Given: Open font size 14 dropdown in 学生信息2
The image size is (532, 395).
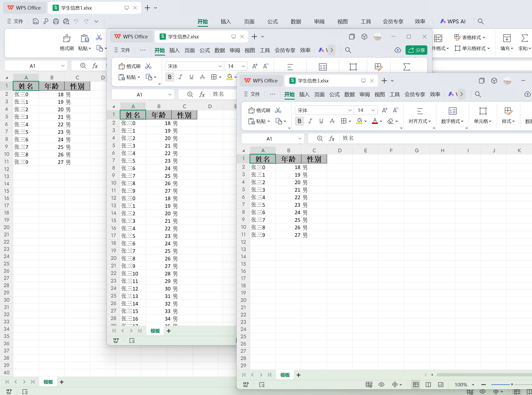Looking at the screenshot, I should (243, 66).
